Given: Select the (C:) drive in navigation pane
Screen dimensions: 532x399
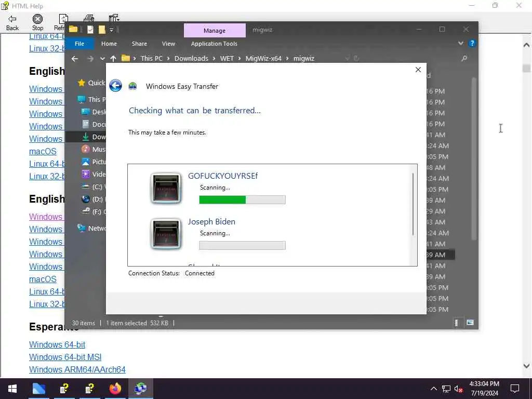Looking at the screenshot, I should point(94,187).
